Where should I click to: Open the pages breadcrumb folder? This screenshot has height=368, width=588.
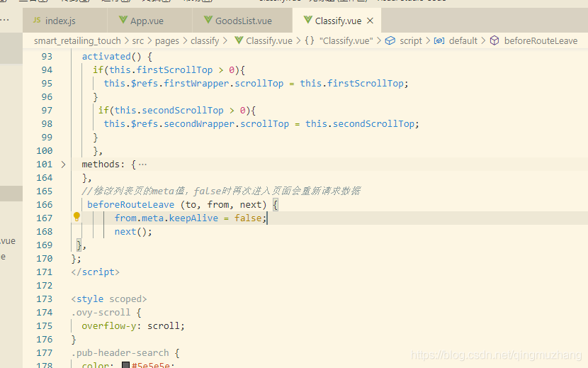[x=167, y=40]
